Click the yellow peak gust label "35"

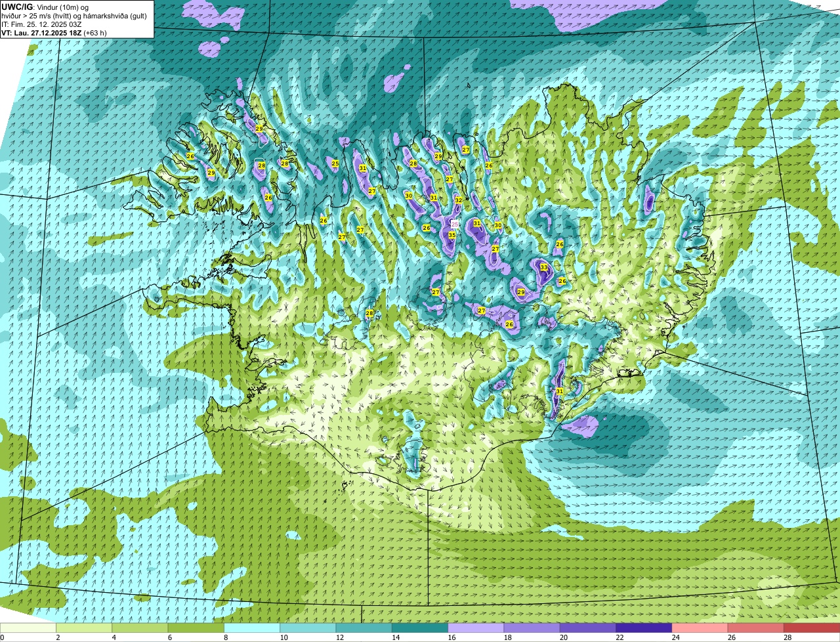tap(452, 235)
